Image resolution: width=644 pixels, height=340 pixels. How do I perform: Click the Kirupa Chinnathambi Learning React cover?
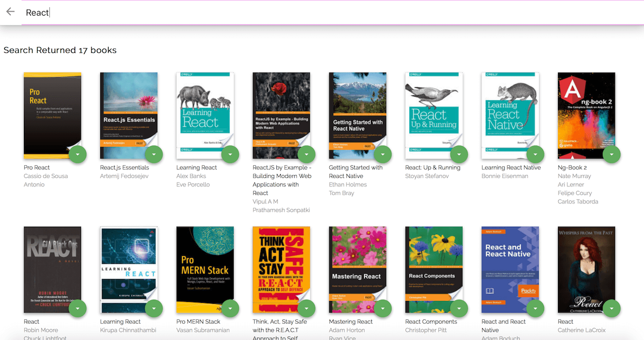(129, 269)
